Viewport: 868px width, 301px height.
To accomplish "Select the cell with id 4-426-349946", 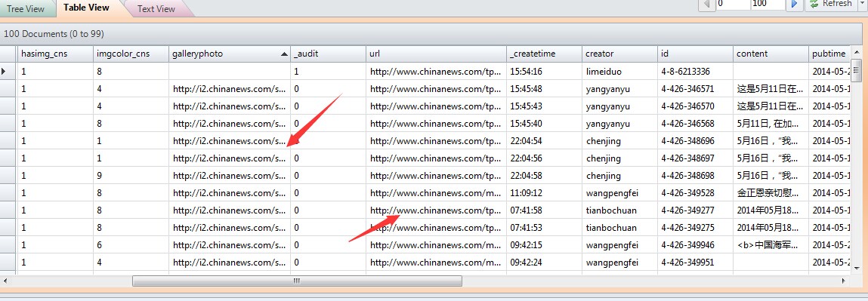I will click(695, 245).
